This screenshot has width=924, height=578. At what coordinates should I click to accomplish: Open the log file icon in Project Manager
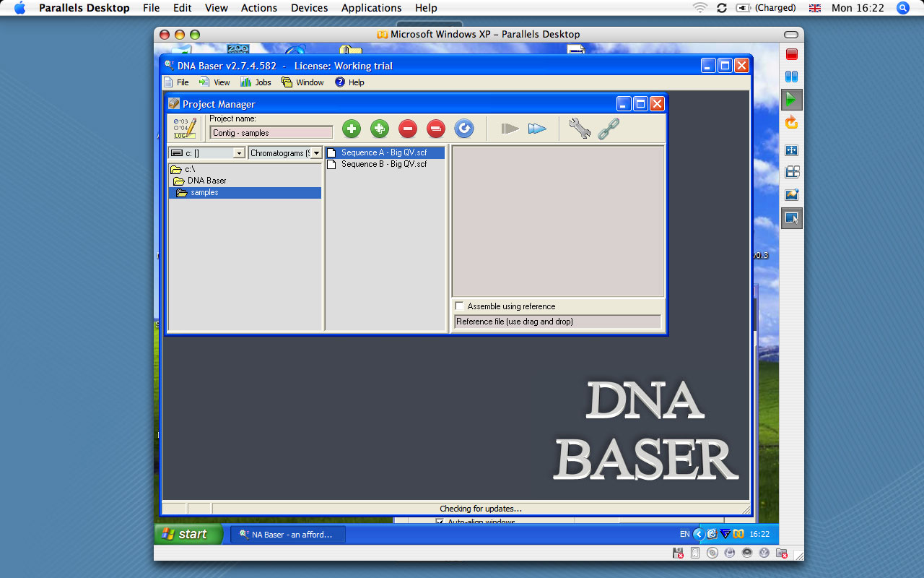click(x=185, y=129)
